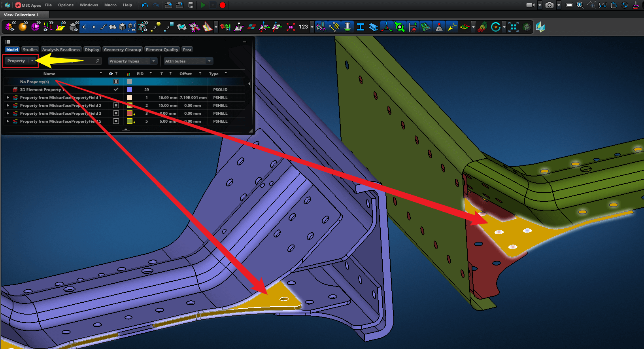Toggle visibility check for 3D Element Property
This screenshot has height=349, width=644.
click(116, 90)
